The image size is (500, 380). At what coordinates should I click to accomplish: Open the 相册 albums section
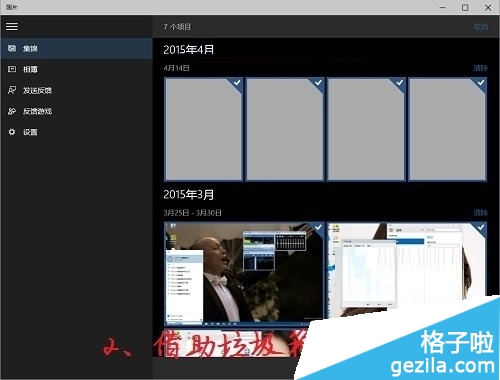[x=76, y=69]
